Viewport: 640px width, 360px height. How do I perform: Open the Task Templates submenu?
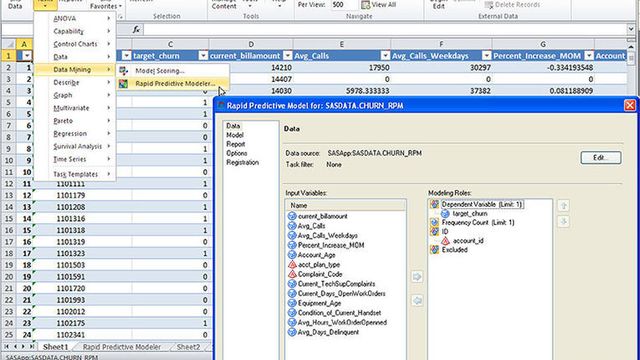pos(75,174)
